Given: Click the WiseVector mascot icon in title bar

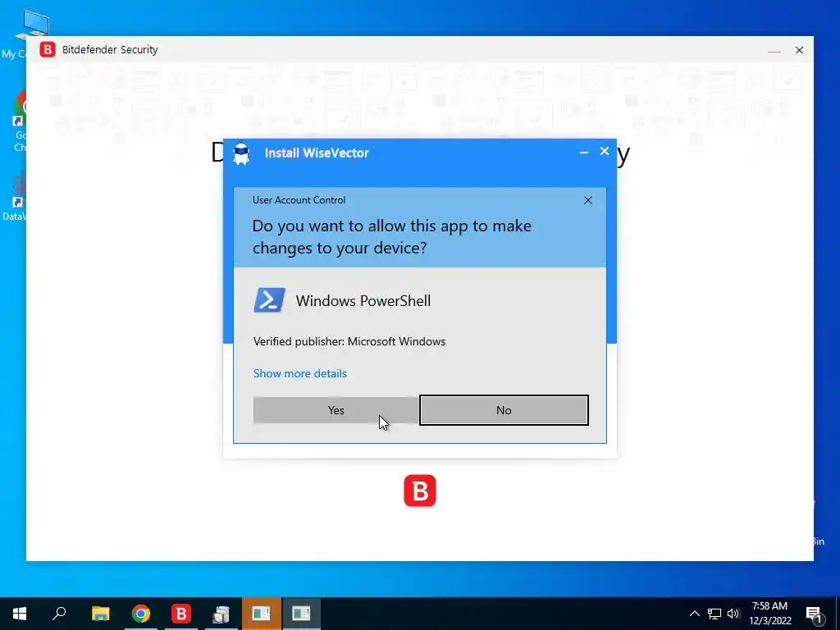Looking at the screenshot, I should 241,153.
